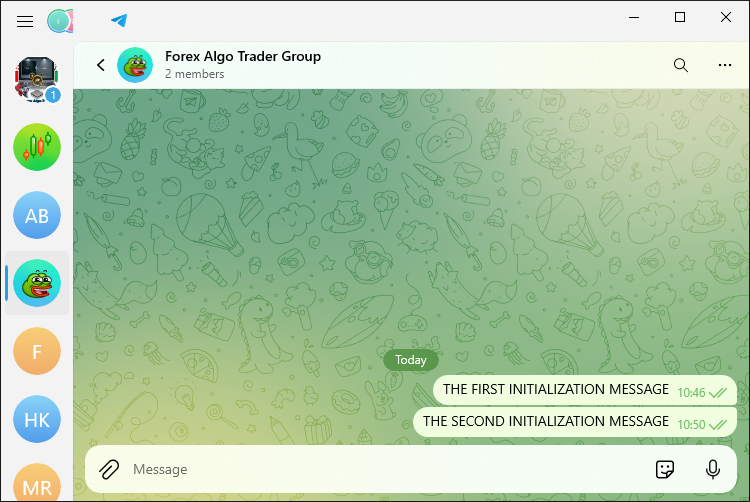Open the AB contact chat
The image size is (750, 502).
(37, 216)
